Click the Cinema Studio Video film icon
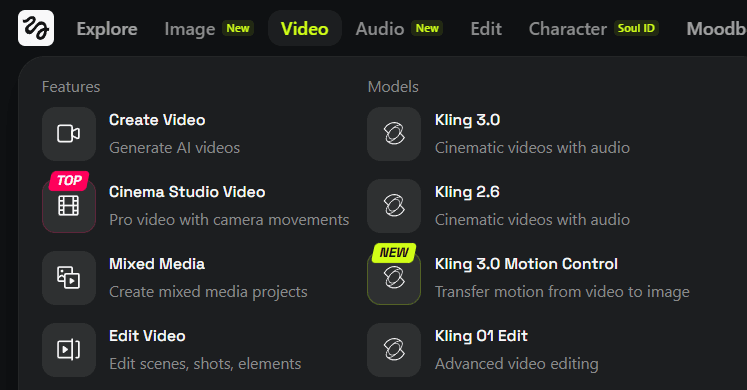747x390 pixels. [x=69, y=206]
